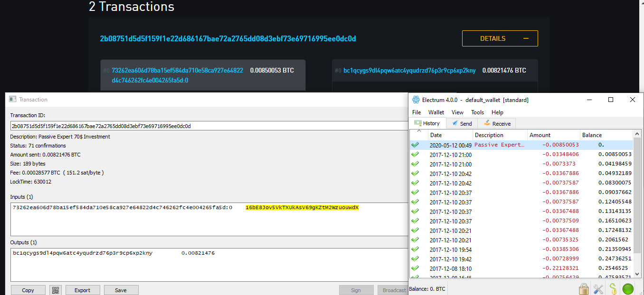The height and width of the screenshot is (295, 644).
Task: Open the Tools menu
Action: 477,112
